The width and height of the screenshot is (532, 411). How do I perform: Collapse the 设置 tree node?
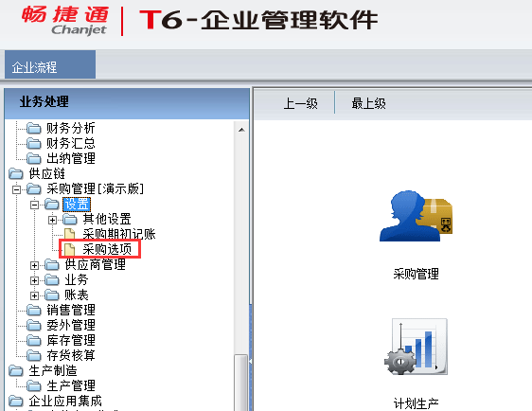pos(34,205)
